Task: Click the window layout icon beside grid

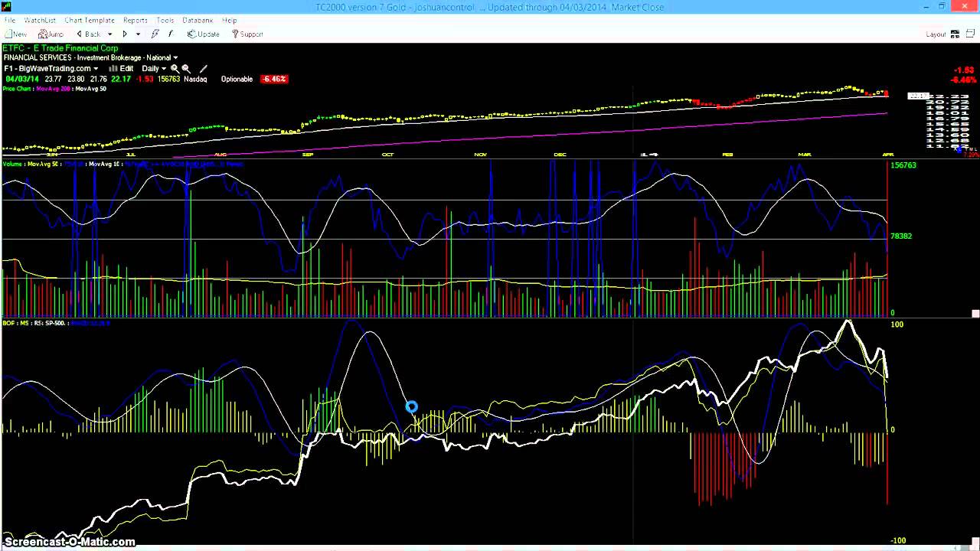Action: 969,34
